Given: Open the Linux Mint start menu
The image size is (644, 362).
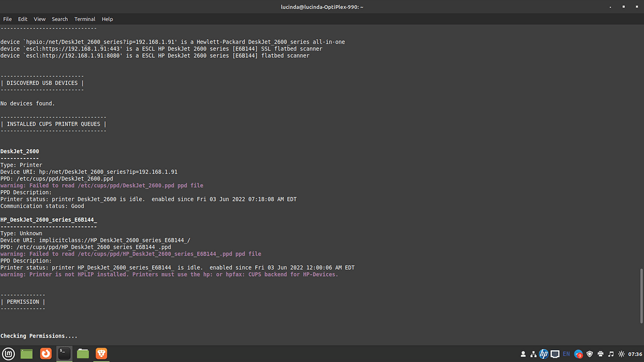Looking at the screenshot, I should (x=7, y=354).
